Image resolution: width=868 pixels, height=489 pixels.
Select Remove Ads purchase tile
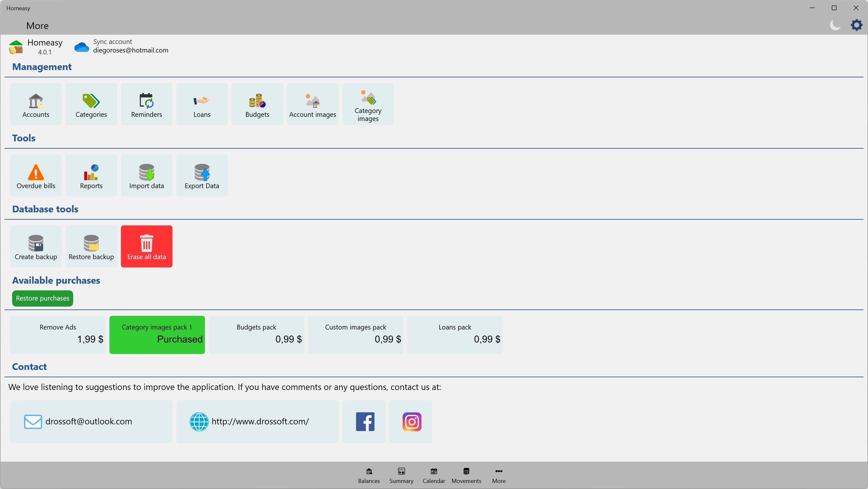coord(58,335)
